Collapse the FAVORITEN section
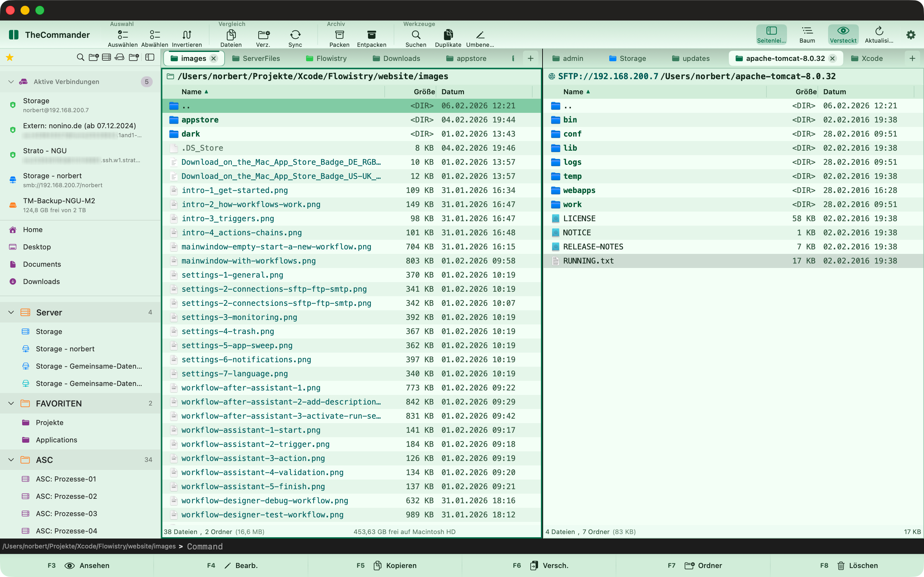Image resolution: width=924 pixels, height=577 pixels. coord(11,403)
